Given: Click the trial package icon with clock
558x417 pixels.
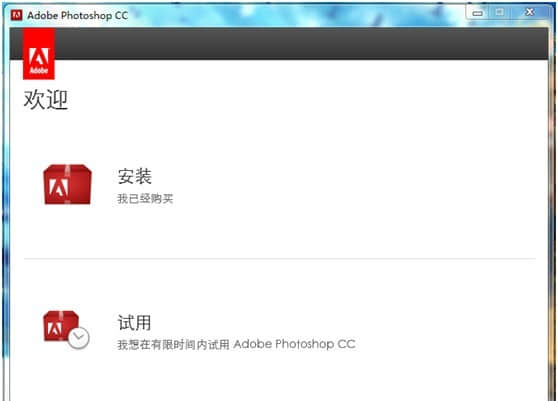Looking at the screenshot, I should coord(66,330).
